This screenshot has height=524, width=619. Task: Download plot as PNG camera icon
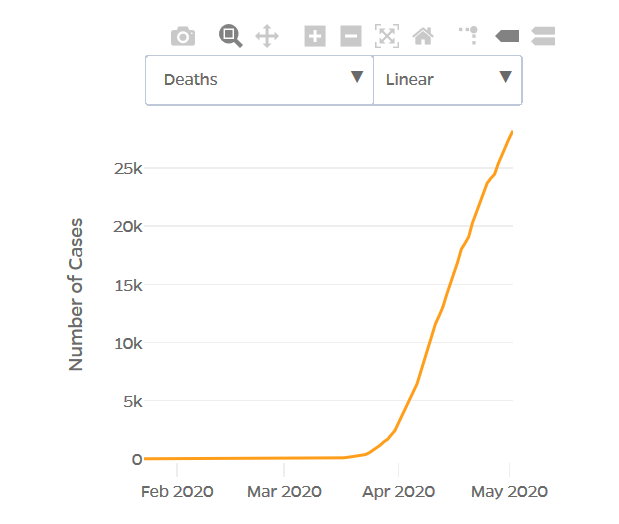pyautogui.click(x=183, y=36)
